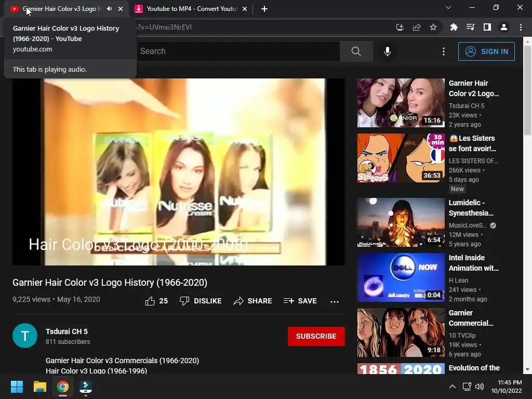The width and height of the screenshot is (532, 399).
Task: Click the 10 TVClip channel name
Action: (462, 335)
